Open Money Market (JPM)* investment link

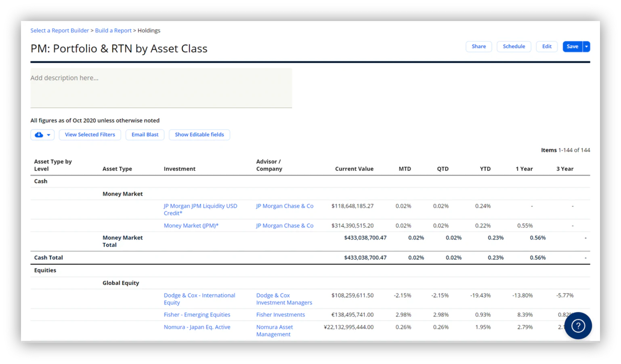(191, 226)
